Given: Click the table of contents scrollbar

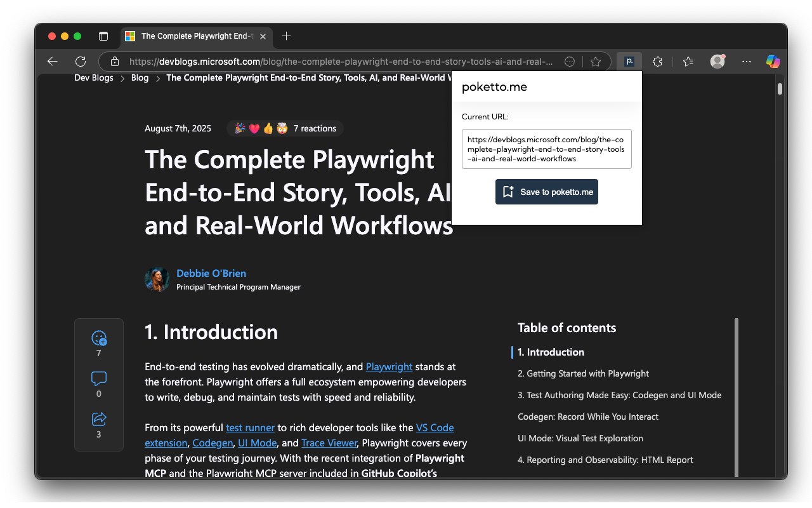Looking at the screenshot, I should coord(737,397).
